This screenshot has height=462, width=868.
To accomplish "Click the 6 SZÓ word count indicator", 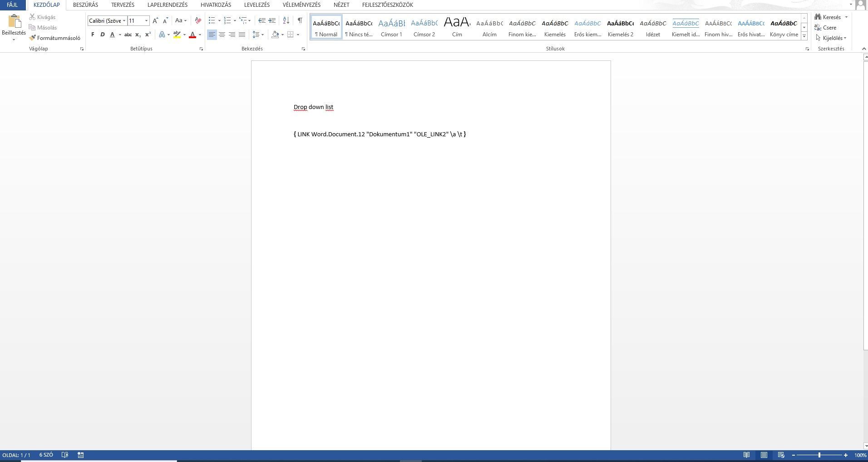I will click(x=45, y=455).
